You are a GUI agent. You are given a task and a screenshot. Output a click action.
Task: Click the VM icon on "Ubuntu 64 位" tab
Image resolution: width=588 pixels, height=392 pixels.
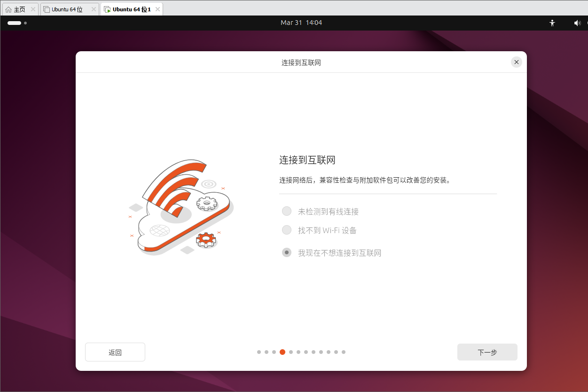click(47, 9)
